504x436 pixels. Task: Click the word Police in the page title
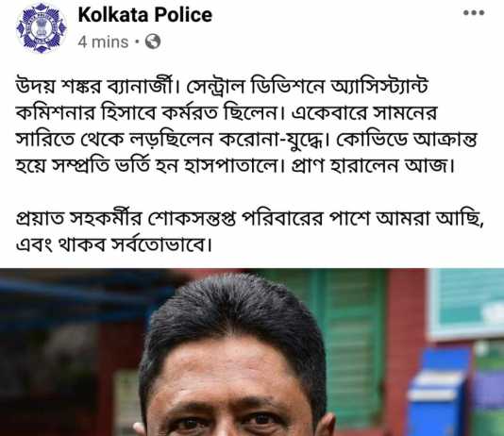point(183,15)
